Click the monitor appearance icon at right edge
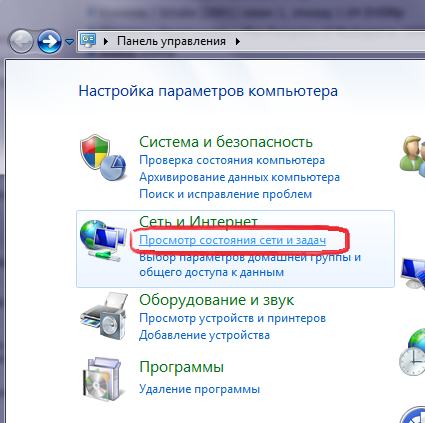The image size is (425, 423). (413, 273)
